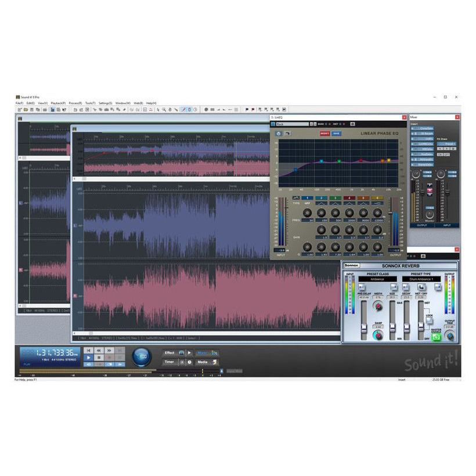Click red band 4 node on EQ graph
This screenshot has width=476, height=476.
coord(361,160)
